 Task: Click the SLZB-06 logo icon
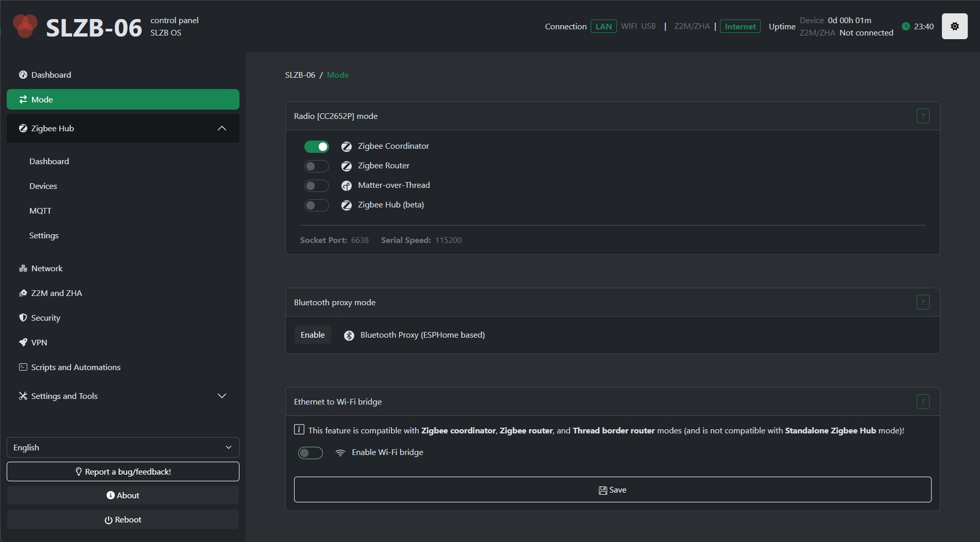pyautogui.click(x=25, y=26)
